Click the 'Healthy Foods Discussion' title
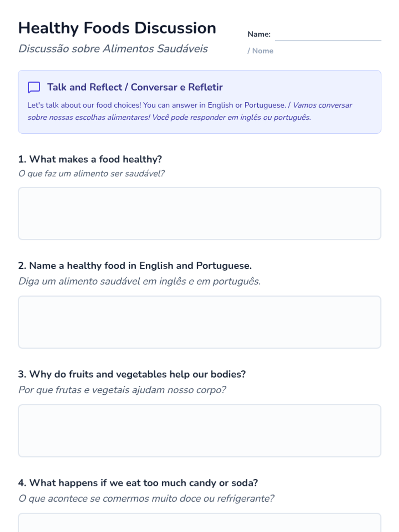Screen dimensions: 399x532 tap(117, 28)
